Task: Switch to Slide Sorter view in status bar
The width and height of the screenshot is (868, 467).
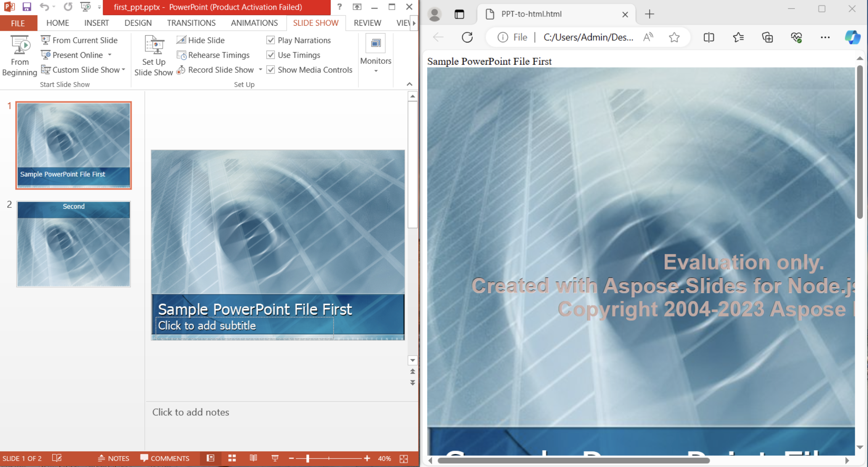Action: [x=232, y=458]
